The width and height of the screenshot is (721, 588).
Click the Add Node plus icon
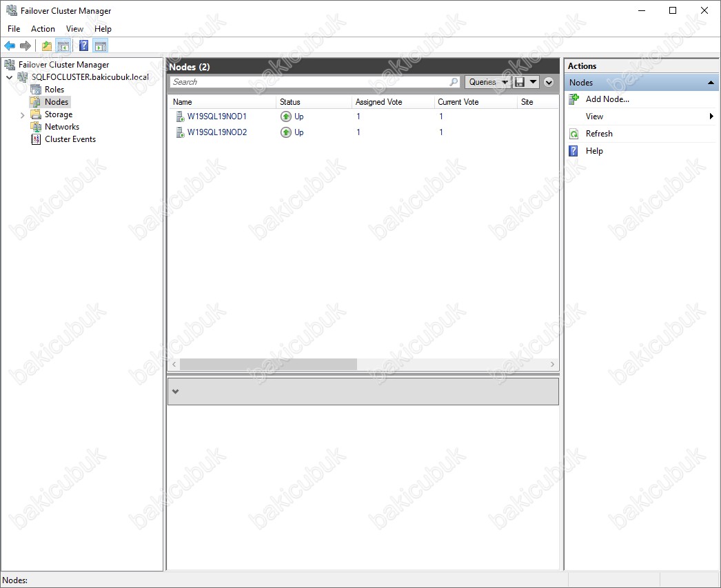coord(574,99)
